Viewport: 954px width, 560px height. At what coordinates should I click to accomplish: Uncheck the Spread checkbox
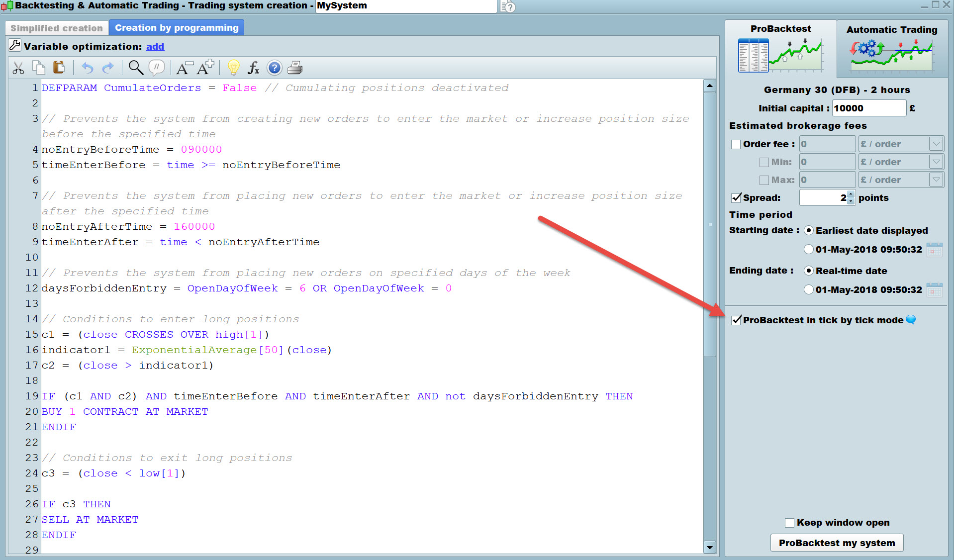[x=736, y=197]
